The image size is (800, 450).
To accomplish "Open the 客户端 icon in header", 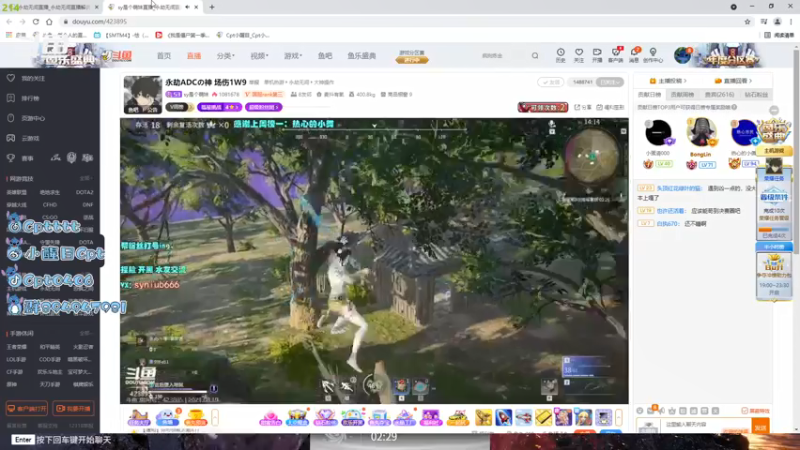I will coord(616,55).
